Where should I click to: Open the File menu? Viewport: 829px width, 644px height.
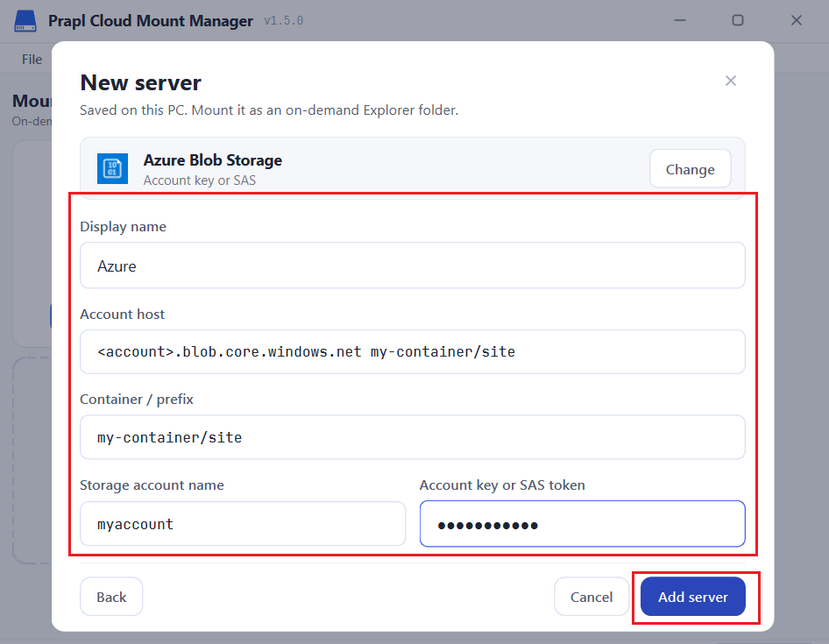tap(32, 60)
